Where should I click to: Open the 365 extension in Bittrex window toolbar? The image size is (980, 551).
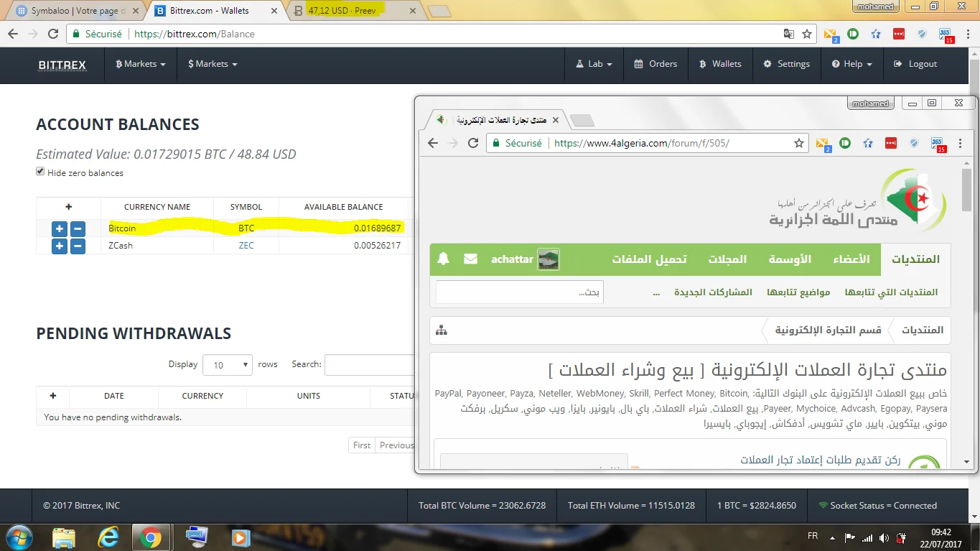click(946, 34)
